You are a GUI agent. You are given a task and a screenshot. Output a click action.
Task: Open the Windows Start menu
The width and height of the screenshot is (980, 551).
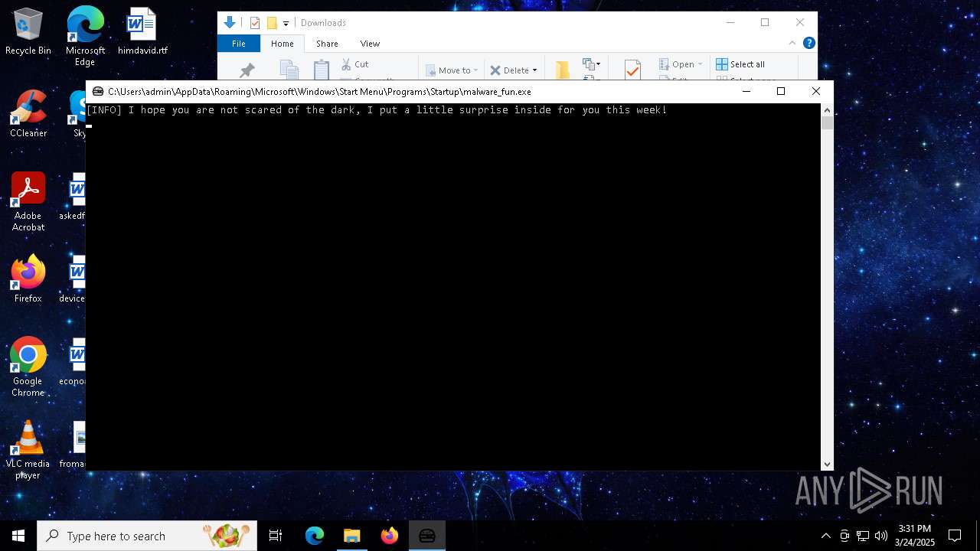click(x=18, y=536)
